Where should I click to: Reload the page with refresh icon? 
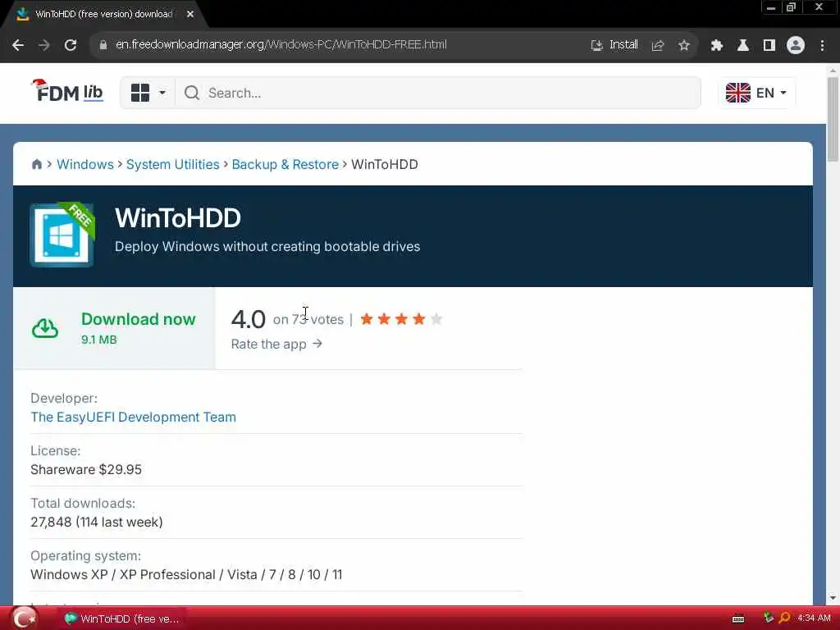tap(71, 45)
